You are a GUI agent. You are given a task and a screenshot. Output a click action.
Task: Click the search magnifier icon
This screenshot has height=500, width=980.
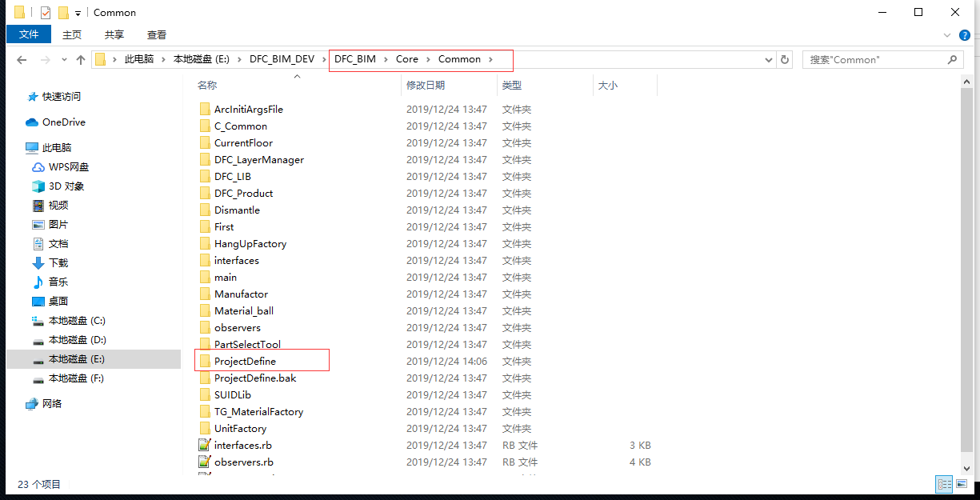click(x=952, y=60)
